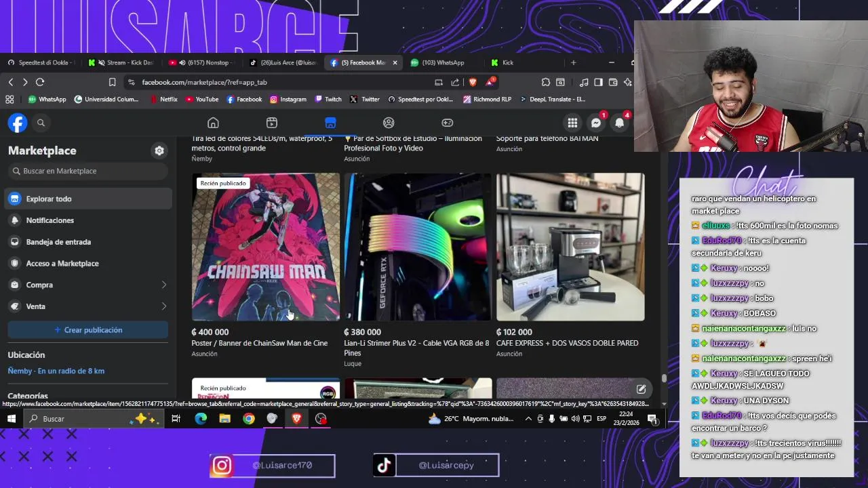Go to Facebook Home icon
This screenshot has width=868, height=488.
(x=213, y=123)
